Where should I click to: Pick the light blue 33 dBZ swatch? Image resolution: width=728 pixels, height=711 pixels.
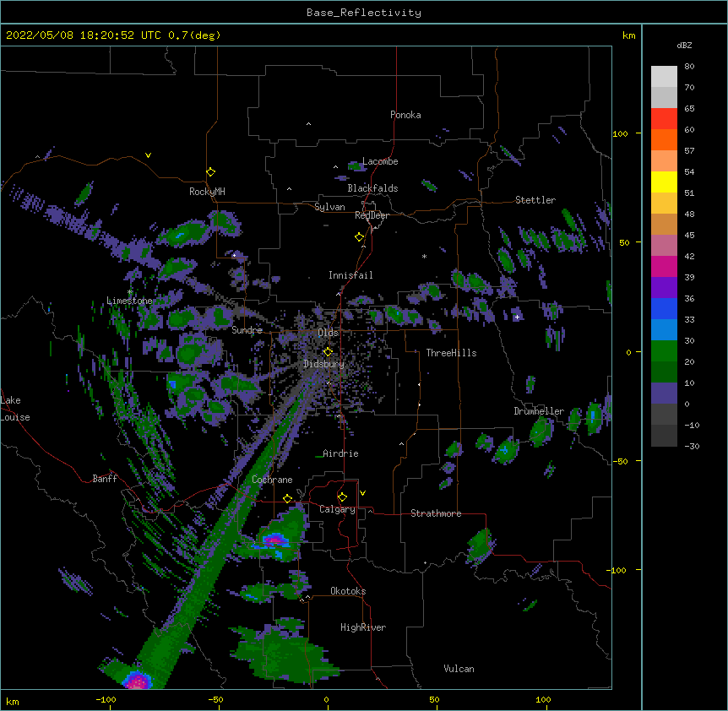(x=664, y=330)
